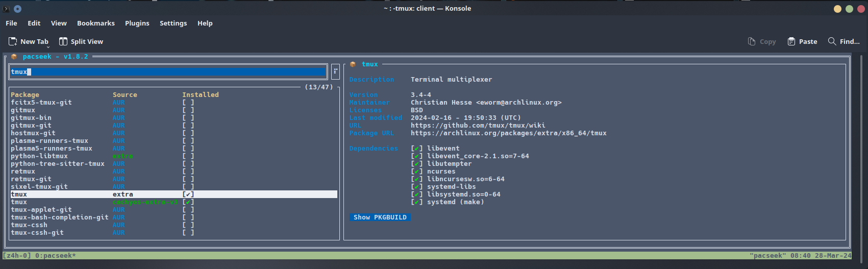Toggle the Installed checkbox for tmux-applet-git
Viewport: 868px width, 269px height.
(x=188, y=210)
